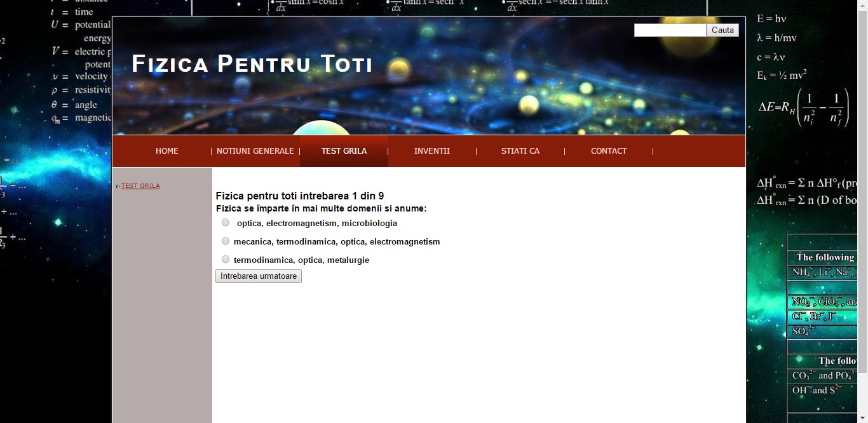Click the search text field
868x423 pixels.
(x=670, y=30)
